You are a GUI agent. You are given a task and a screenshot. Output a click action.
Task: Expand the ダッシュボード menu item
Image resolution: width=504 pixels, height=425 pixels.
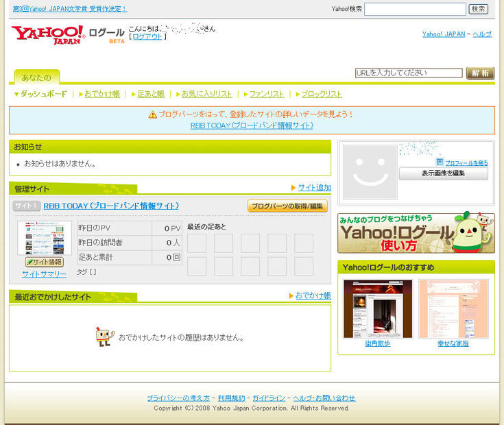[x=40, y=94]
